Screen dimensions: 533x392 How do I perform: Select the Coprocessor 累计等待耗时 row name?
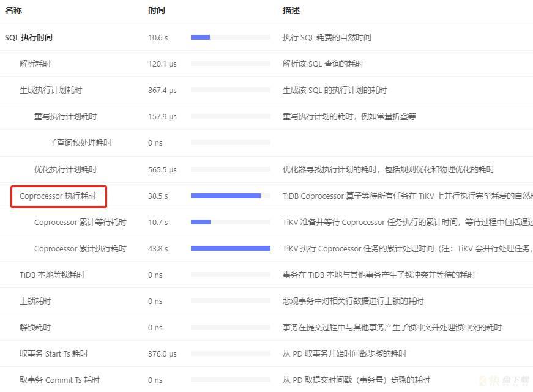point(80,222)
